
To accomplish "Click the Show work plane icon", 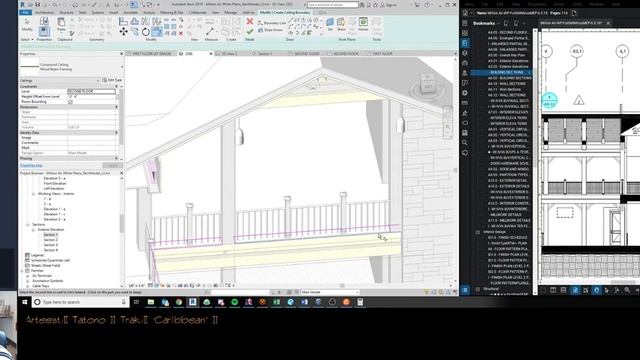I will tap(341, 24).
